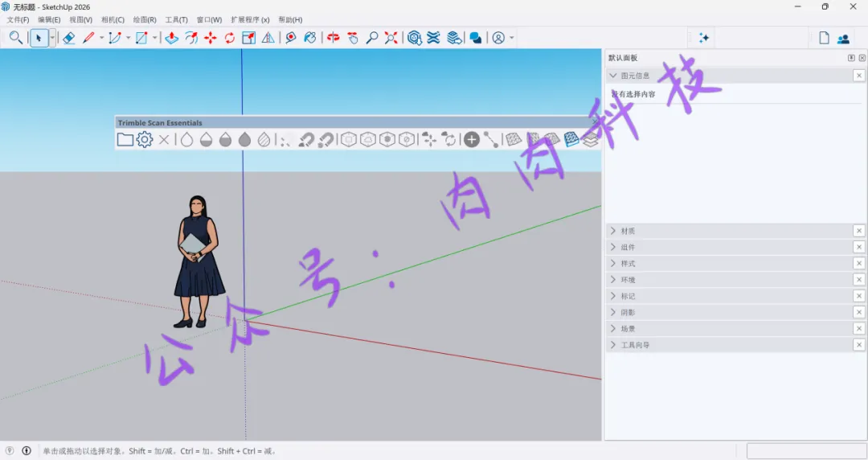The height and width of the screenshot is (460, 868).
Task: Click the sparkle AI icon in the toolbar
Action: pos(703,38)
